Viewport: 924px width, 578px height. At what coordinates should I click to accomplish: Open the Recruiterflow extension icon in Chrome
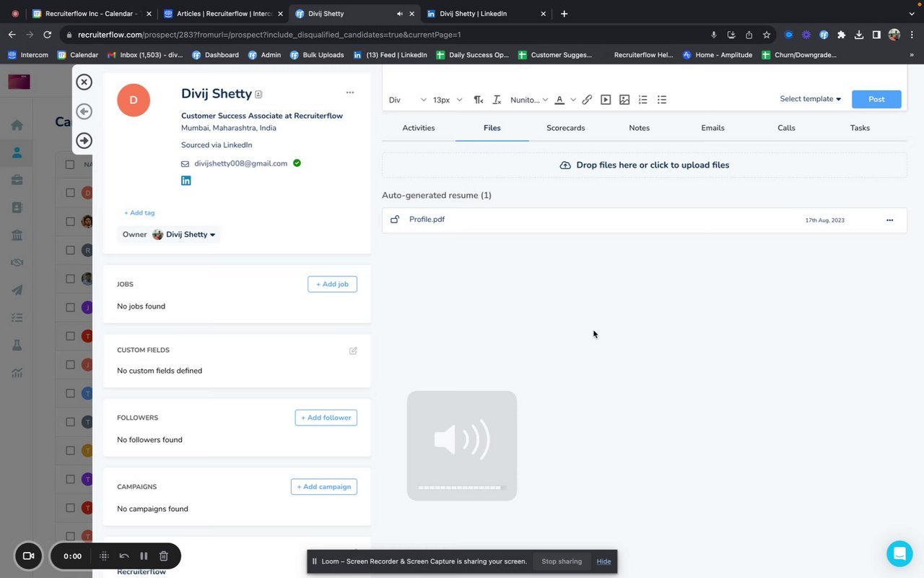[x=824, y=35]
